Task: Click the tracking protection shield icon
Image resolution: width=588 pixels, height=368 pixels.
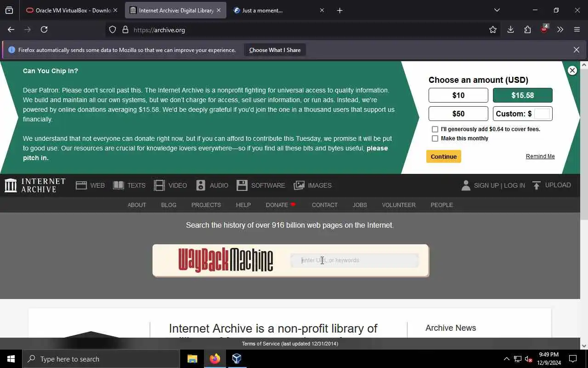Action: 113,30
